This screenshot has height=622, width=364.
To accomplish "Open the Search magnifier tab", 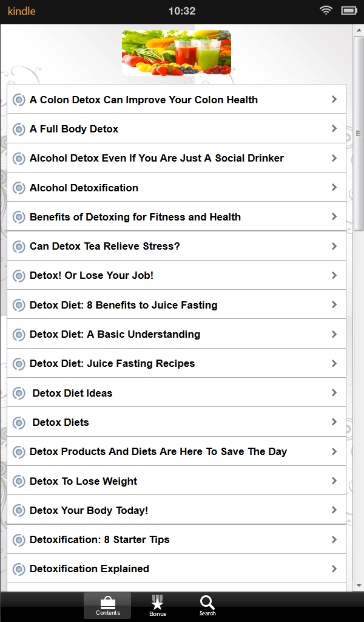I will tap(207, 605).
